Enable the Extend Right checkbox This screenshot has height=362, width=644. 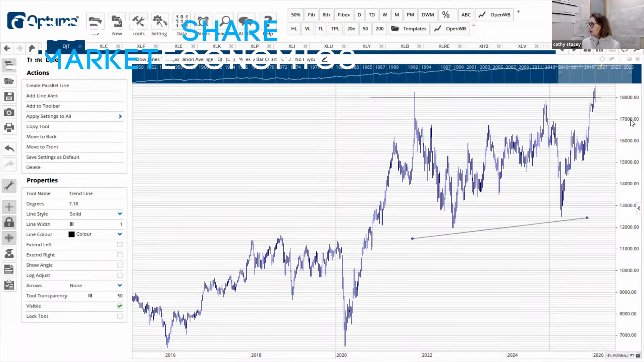point(120,255)
